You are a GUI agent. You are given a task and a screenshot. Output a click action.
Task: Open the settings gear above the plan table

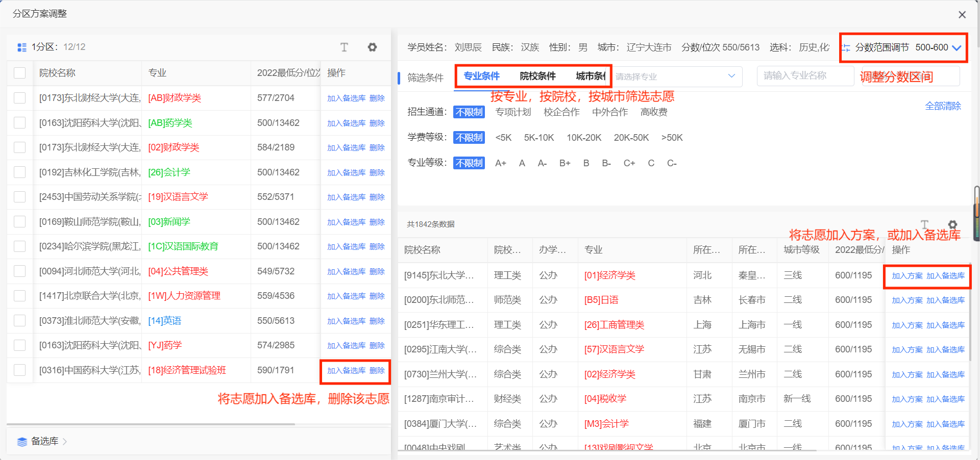(373, 47)
